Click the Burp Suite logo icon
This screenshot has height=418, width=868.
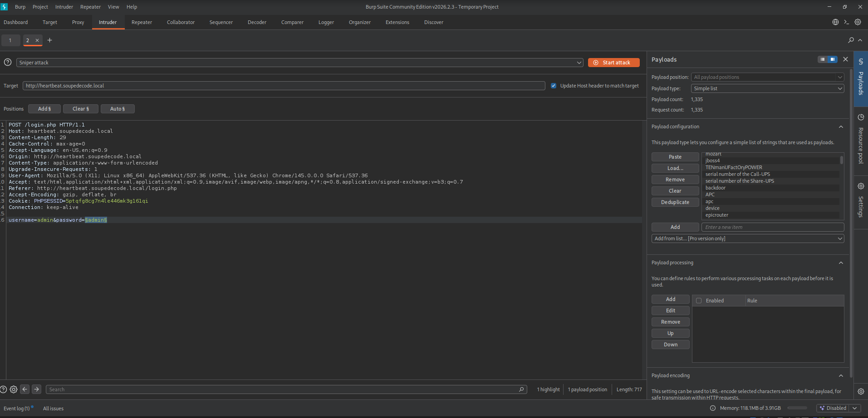pyautogui.click(x=4, y=7)
